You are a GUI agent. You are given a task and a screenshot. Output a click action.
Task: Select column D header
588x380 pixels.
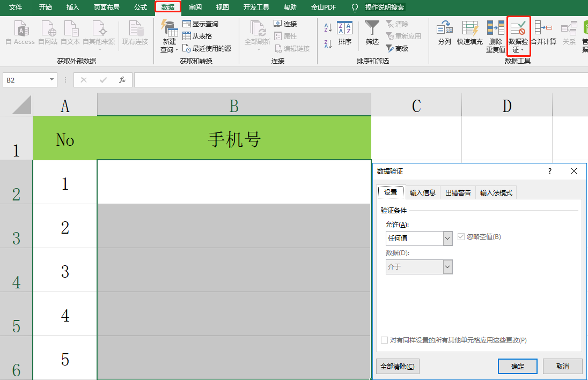tap(507, 105)
